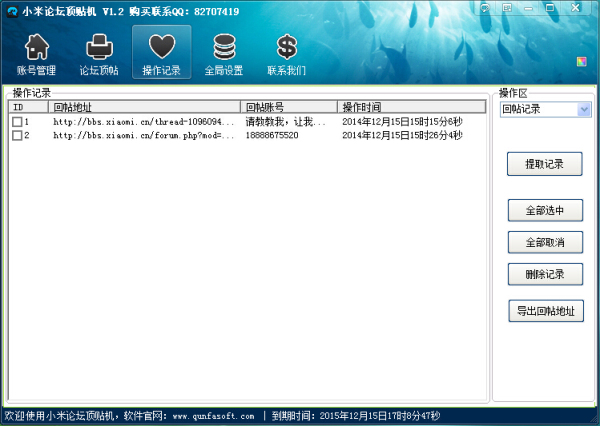
Task: Click the 删除记录 button
Action: [x=545, y=274]
